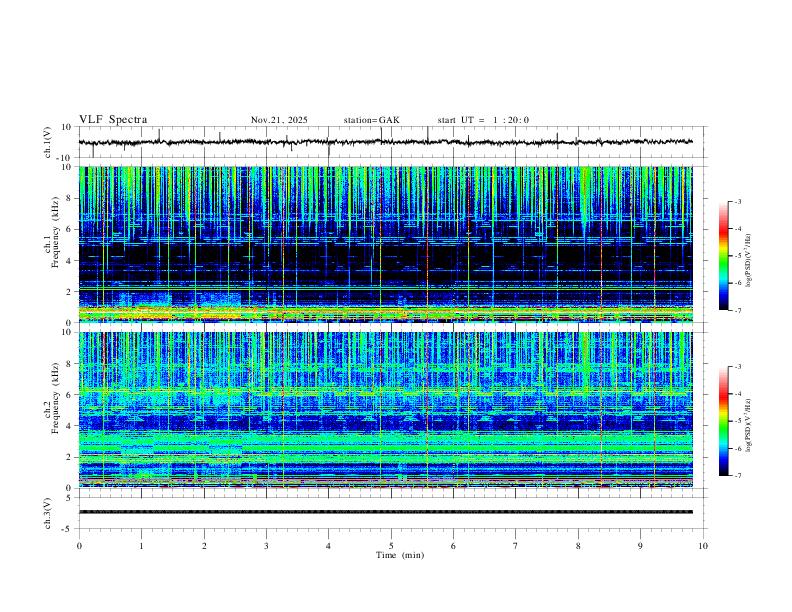Click time axis tick label '5'
The image size is (792, 612).
[x=391, y=546]
